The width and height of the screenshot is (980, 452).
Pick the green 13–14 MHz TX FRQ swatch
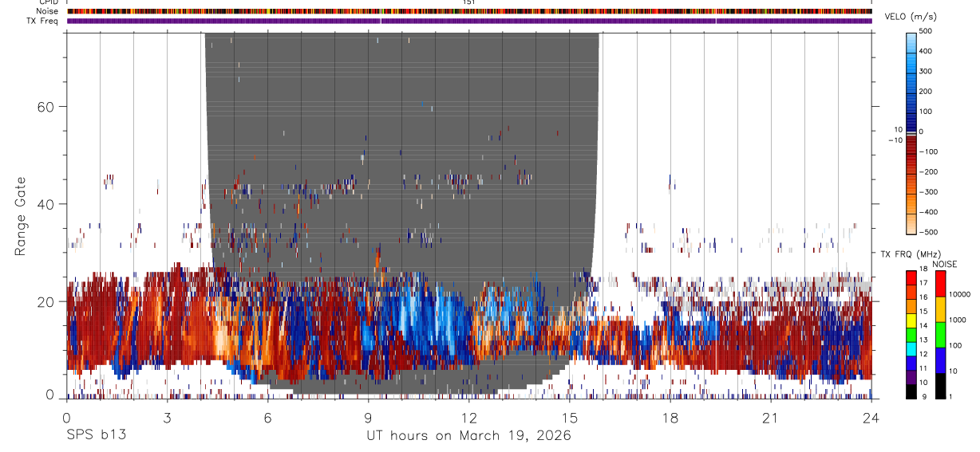pos(911,333)
